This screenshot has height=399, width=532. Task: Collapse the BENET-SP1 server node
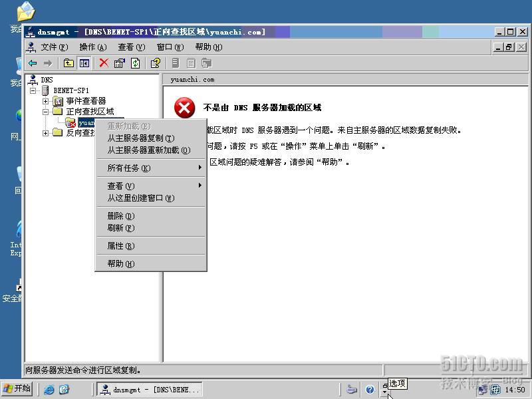(33, 90)
